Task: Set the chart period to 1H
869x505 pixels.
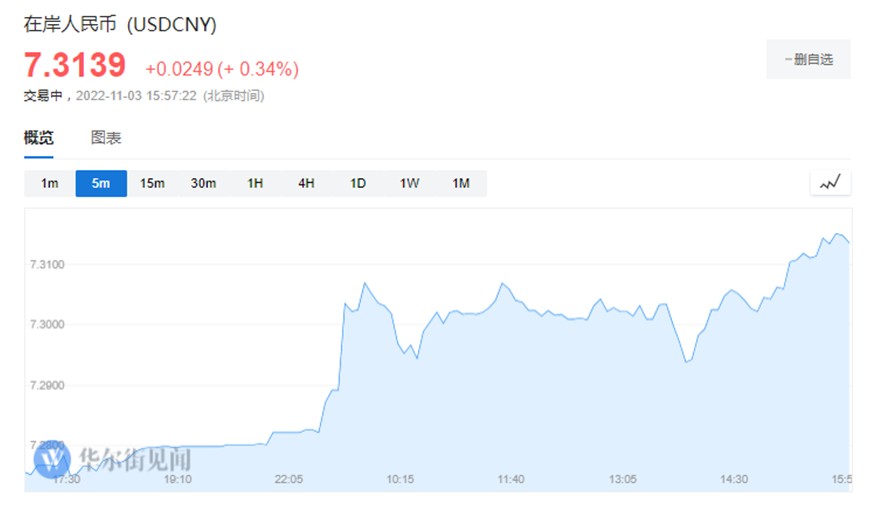Action: (x=255, y=183)
